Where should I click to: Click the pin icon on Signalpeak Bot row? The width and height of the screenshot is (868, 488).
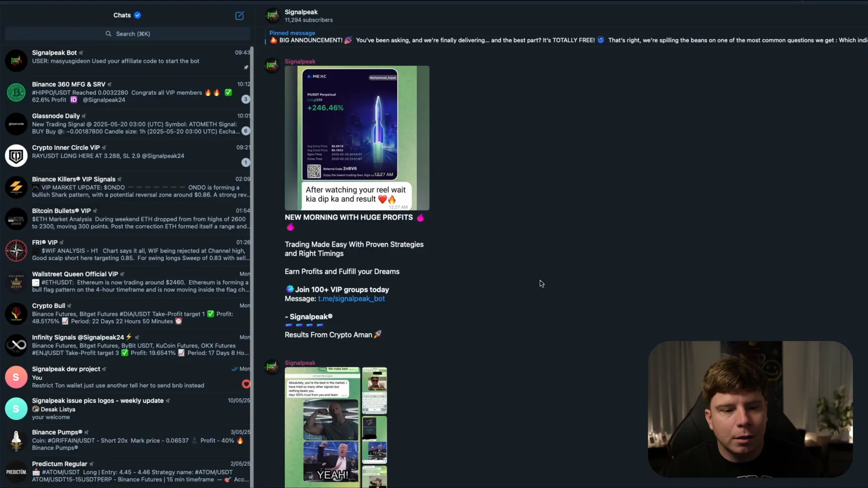(x=246, y=68)
